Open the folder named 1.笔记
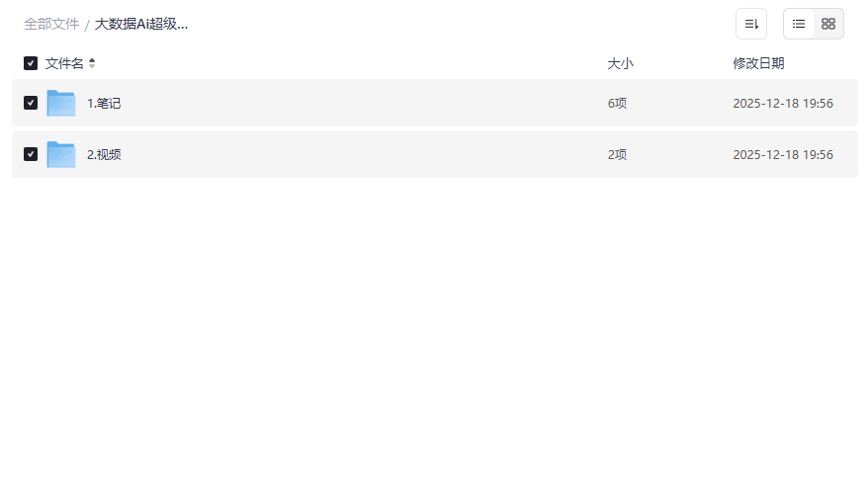The image size is (868, 492). (x=104, y=103)
